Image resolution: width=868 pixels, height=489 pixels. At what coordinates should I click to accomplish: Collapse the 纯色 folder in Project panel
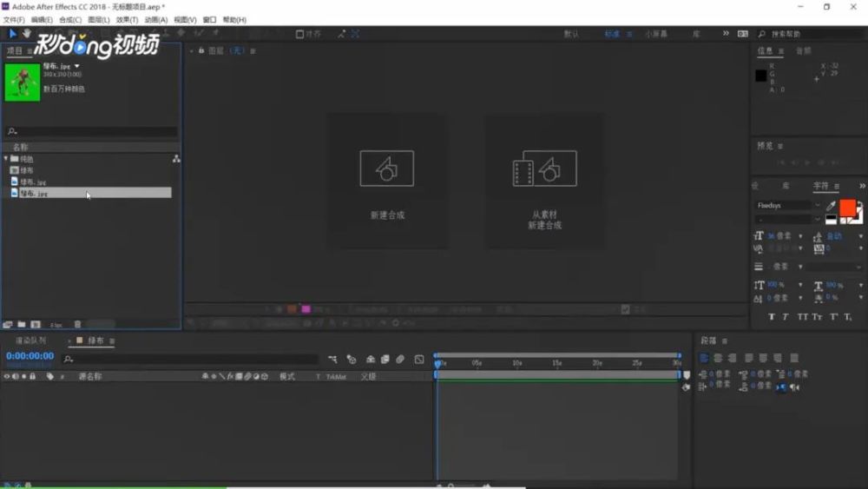click(x=6, y=159)
